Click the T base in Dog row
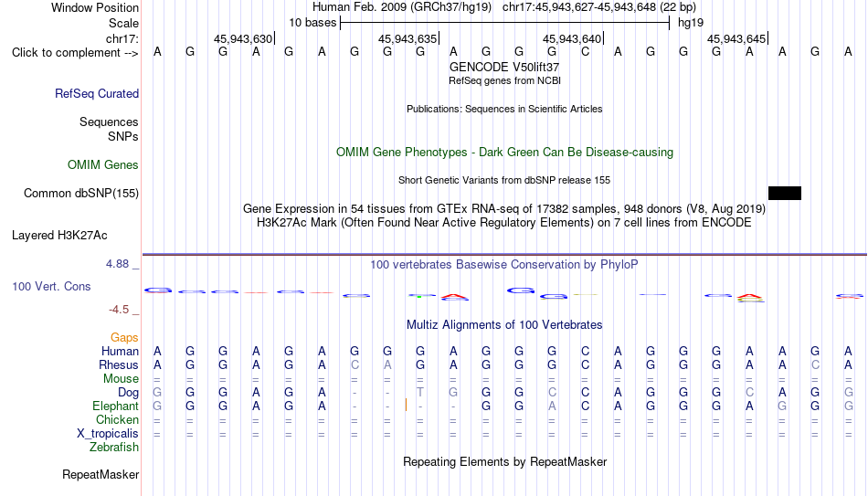The image size is (868, 496). coord(420,393)
